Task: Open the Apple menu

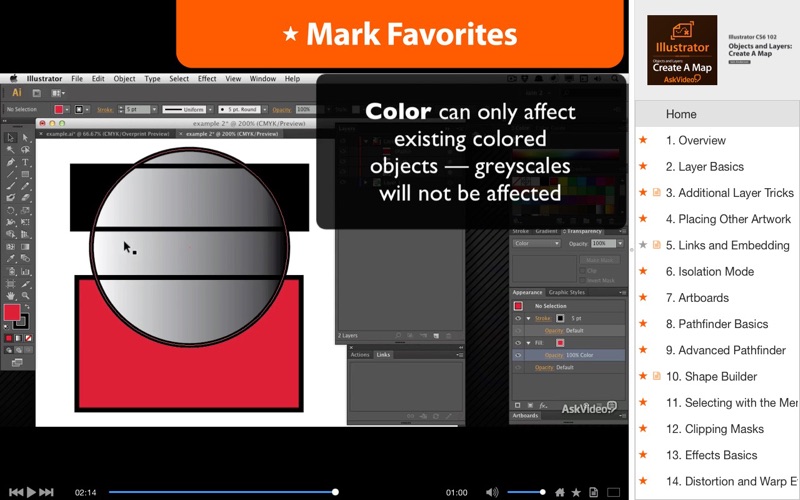Action: [14, 79]
